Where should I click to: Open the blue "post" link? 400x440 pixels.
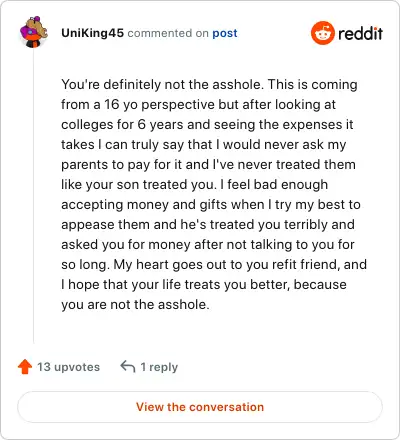click(x=225, y=33)
